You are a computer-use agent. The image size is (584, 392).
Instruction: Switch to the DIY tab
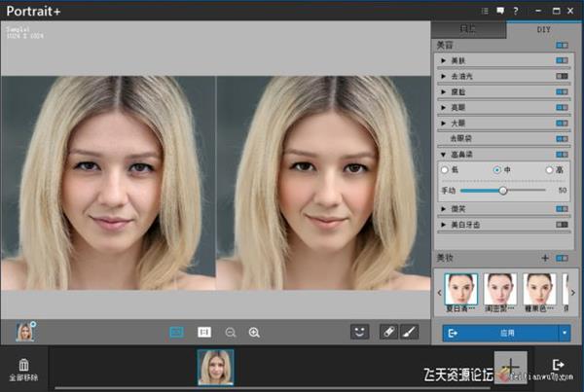[543, 29]
